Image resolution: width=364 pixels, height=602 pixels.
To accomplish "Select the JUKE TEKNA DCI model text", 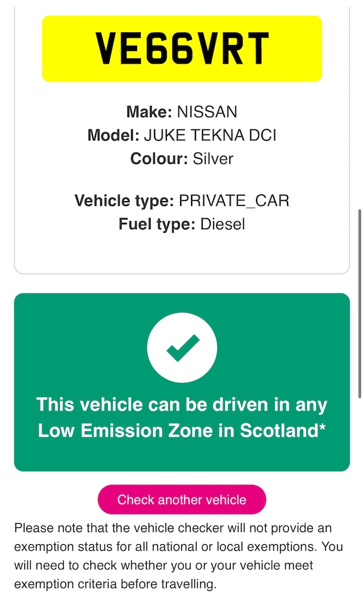I will tap(210, 135).
